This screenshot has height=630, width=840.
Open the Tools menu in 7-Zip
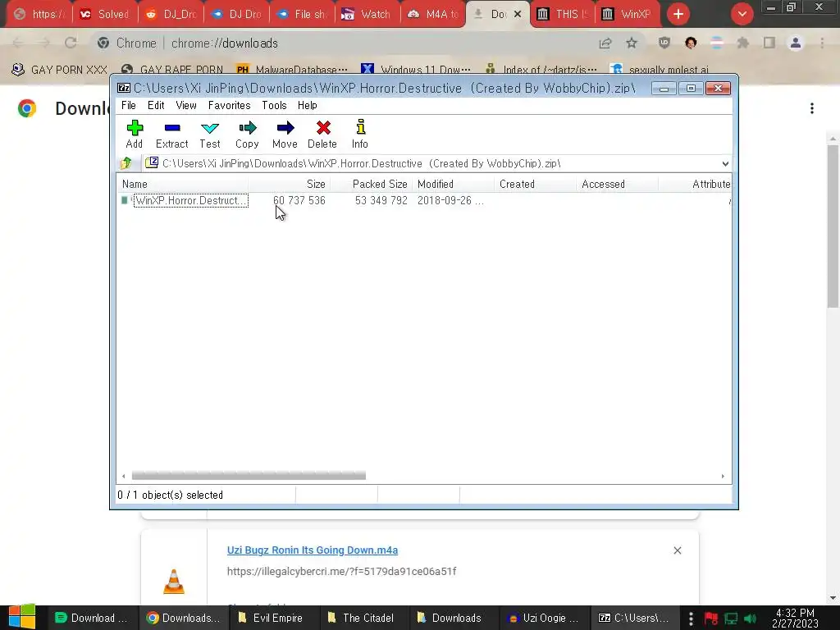[x=274, y=106]
